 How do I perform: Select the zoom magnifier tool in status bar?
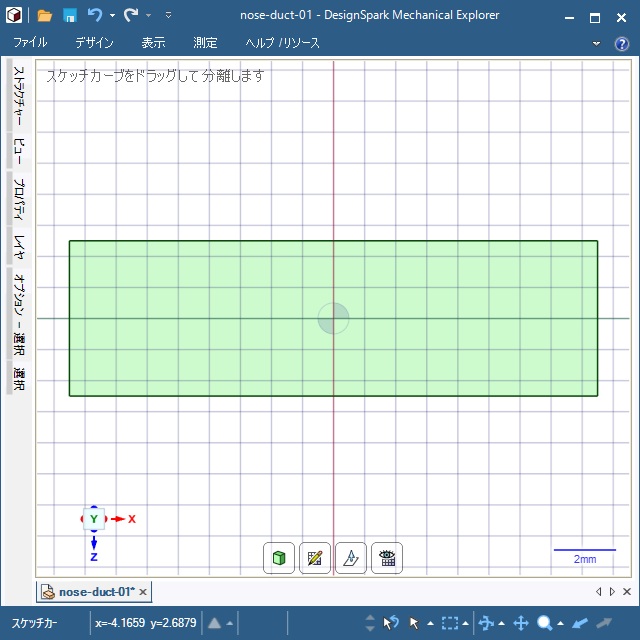point(545,623)
